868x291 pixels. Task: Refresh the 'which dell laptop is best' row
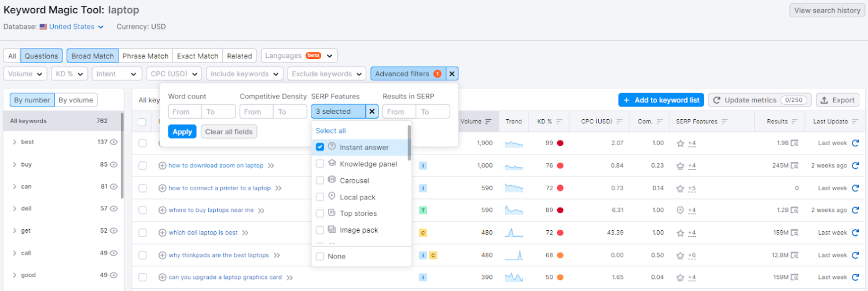tap(855, 233)
